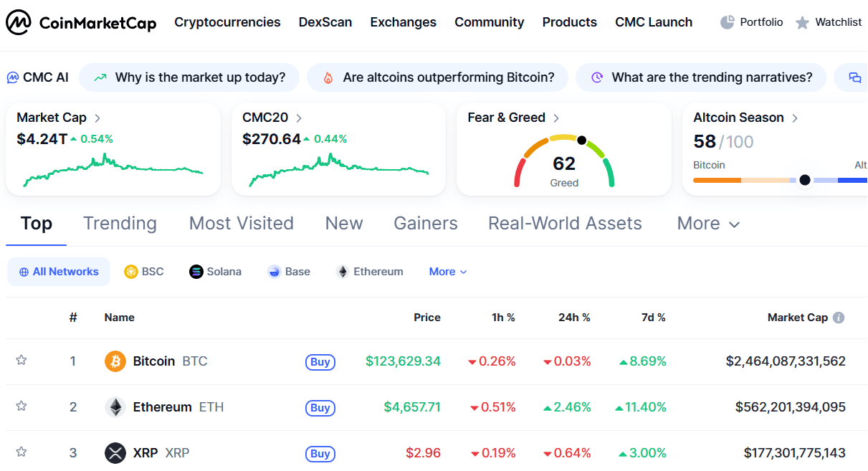
Task: Click the Watchlist star icon
Action: 802,23
